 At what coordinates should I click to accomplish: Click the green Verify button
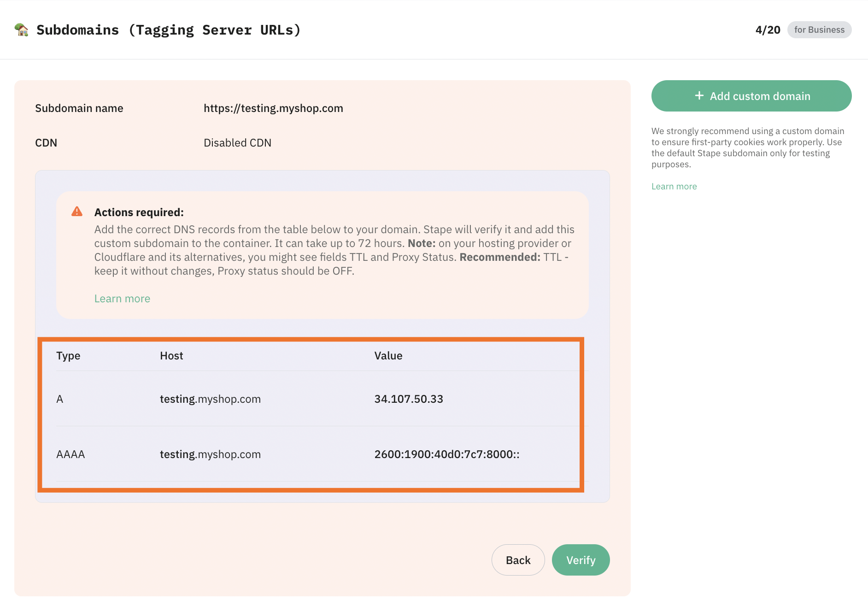(x=581, y=560)
